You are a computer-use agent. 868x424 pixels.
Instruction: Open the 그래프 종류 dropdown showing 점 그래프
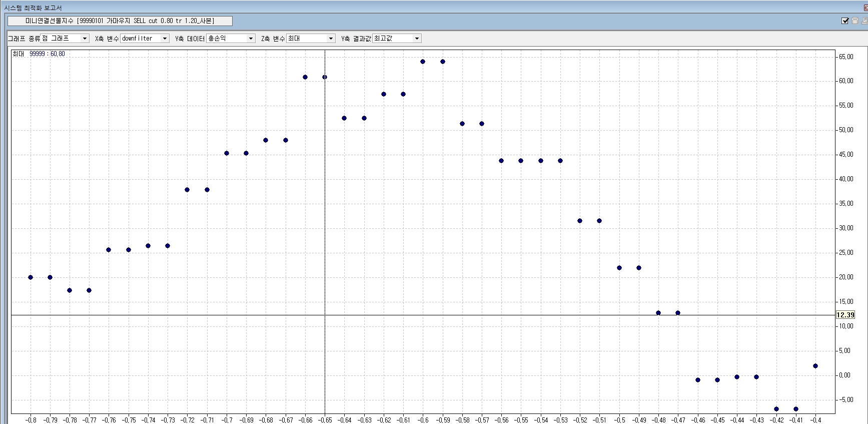(85, 39)
